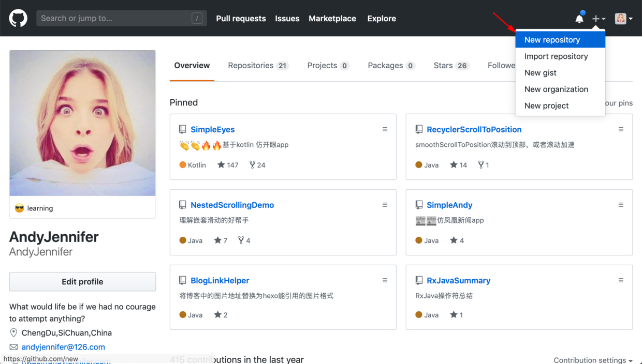The width and height of the screenshot is (642, 364).
Task: Click the Edit profile button
Action: click(82, 281)
